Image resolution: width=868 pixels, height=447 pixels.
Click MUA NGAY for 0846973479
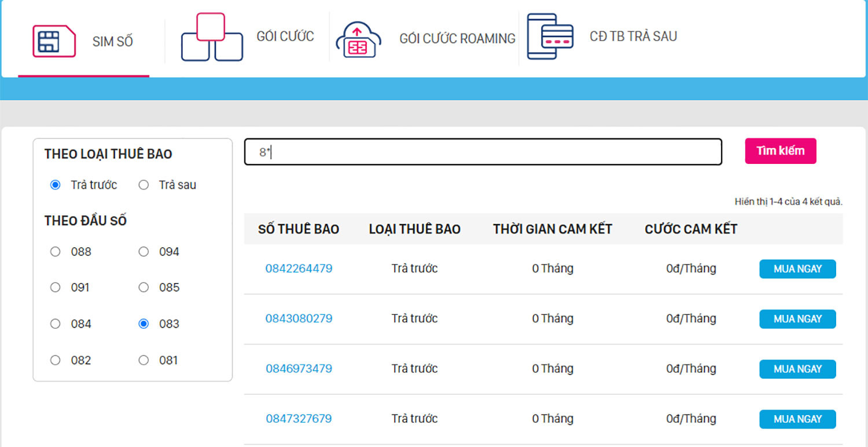click(797, 369)
